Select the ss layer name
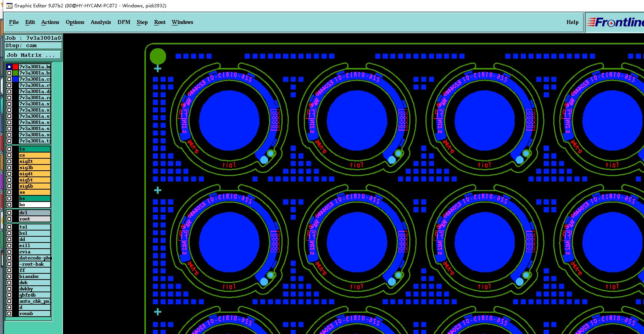The height and width of the screenshot is (334, 644). [x=35, y=192]
